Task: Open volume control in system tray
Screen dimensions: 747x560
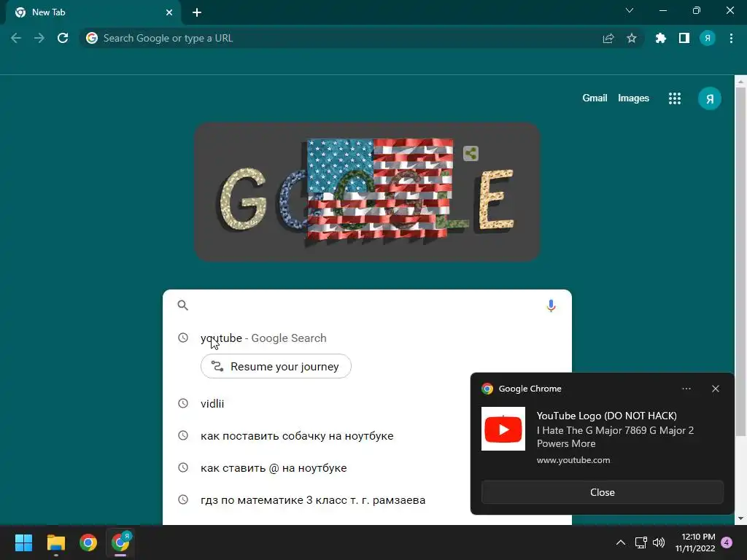Action: tap(659, 542)
